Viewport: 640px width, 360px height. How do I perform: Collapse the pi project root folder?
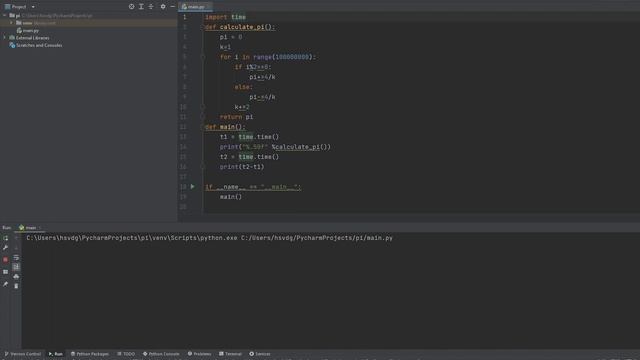[4, 16]
